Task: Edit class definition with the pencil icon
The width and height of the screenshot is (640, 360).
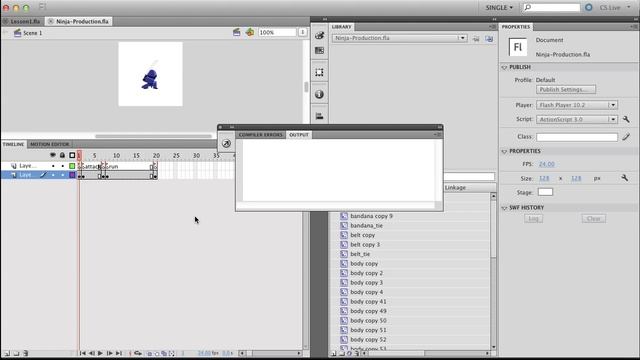Action: pos(626,137)
